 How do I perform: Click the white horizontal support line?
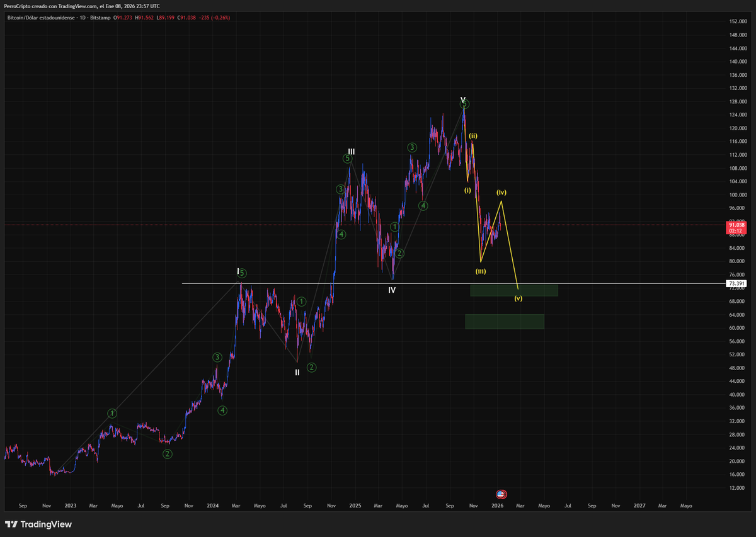click(x=454, y=283)
